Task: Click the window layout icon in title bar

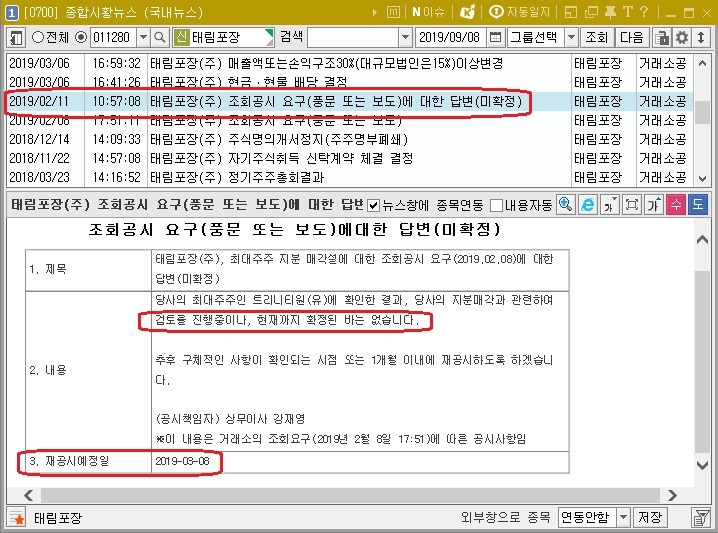Action: point(571,12)
